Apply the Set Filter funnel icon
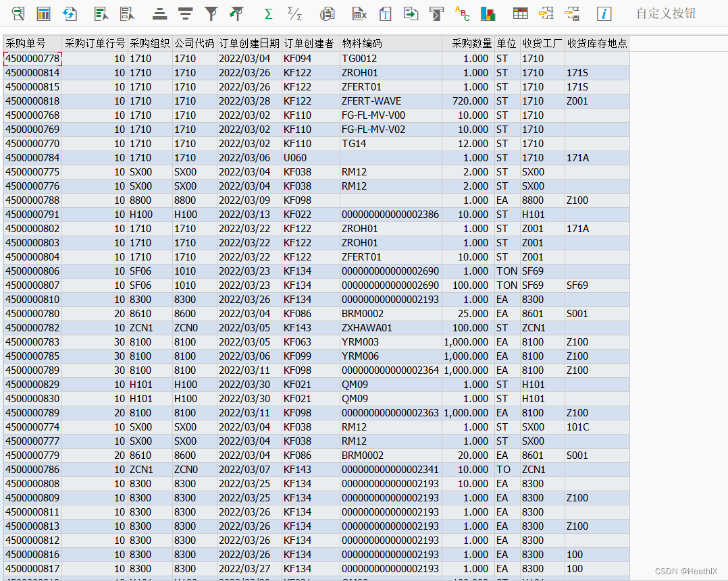Image resolution: width=728 pixels, height=581 pixels. click(x=211, y=13)
